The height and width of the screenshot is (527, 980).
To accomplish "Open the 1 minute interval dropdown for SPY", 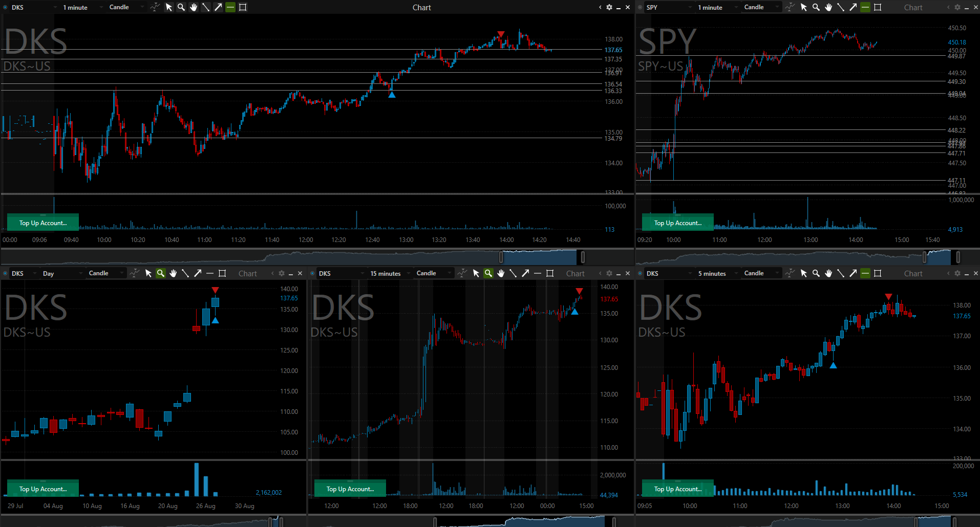I will 717,7.
